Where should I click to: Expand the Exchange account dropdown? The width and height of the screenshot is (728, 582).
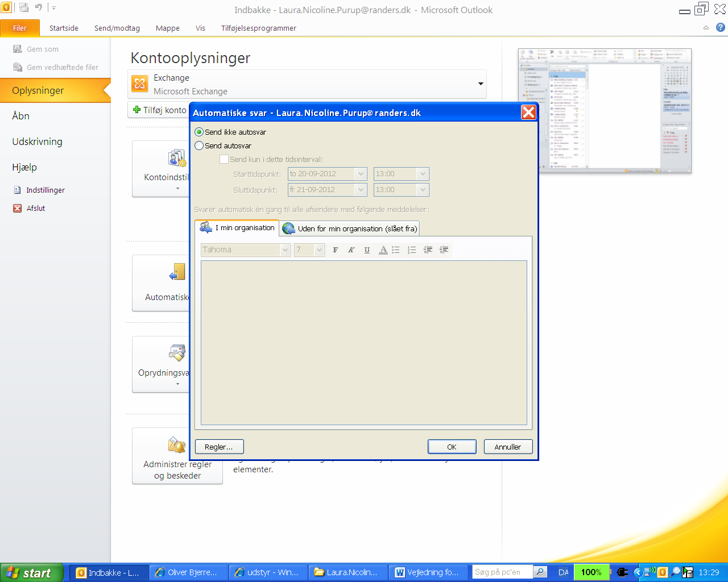click(481, 84)
